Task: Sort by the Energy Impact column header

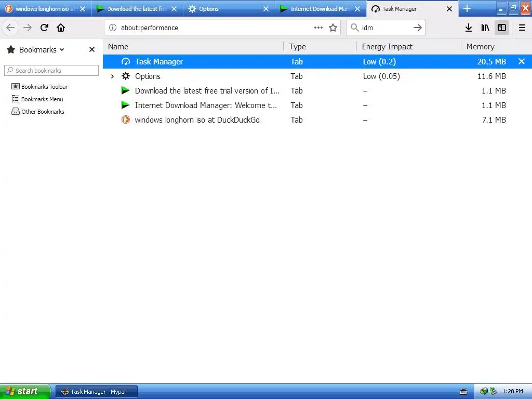Action: (409, 46)
